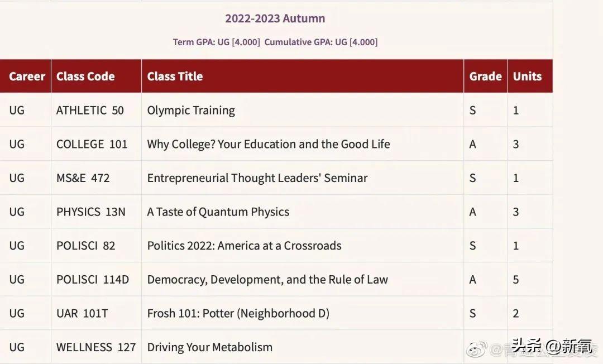Click the Weibo logo watermark
The height and width of the screenshot is (364, 603).
tap(477, 350)
